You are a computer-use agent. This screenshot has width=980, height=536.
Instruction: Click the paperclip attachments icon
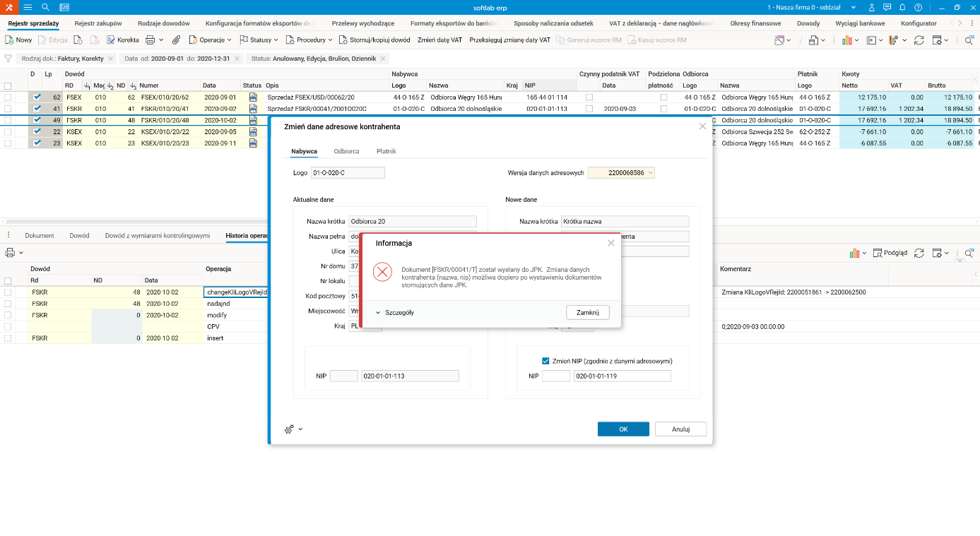point(177,40)
